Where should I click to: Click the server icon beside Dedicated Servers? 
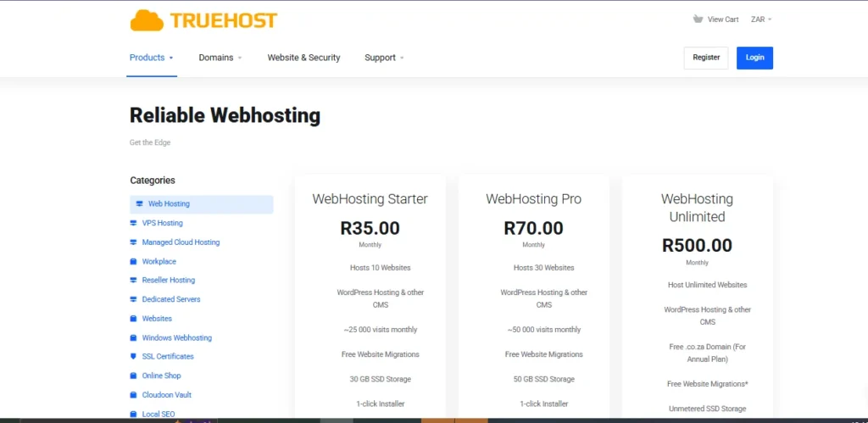[x=133, y=299]
